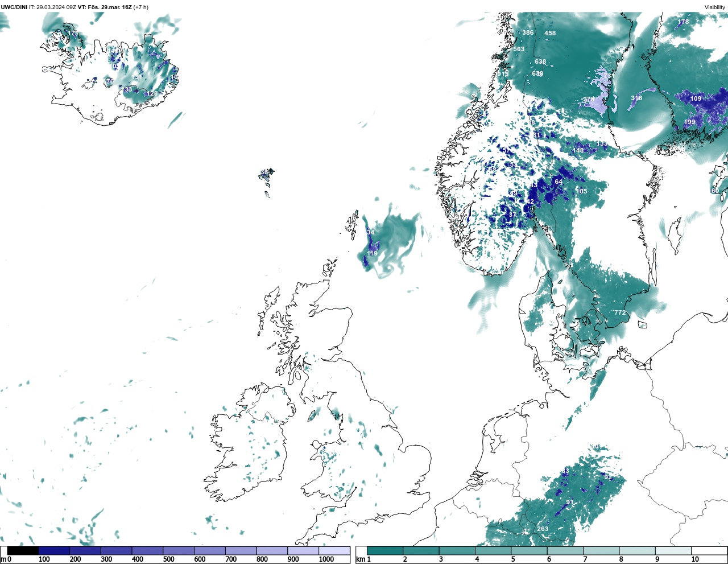The height and width of the screenshot is (564, 728).
Task: Click the 500 tick label on the metre scale
Action: point(168,559)
